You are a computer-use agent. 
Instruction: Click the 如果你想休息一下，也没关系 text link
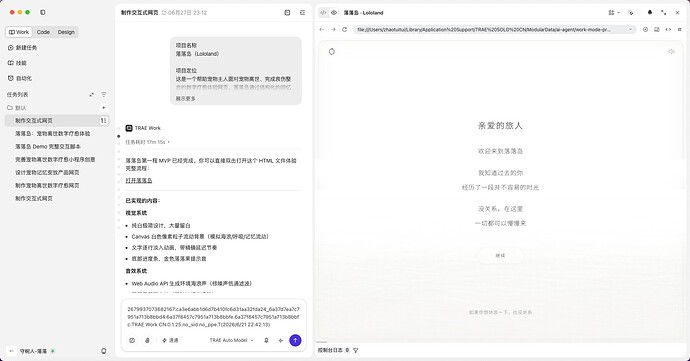[x=500, y=312]
